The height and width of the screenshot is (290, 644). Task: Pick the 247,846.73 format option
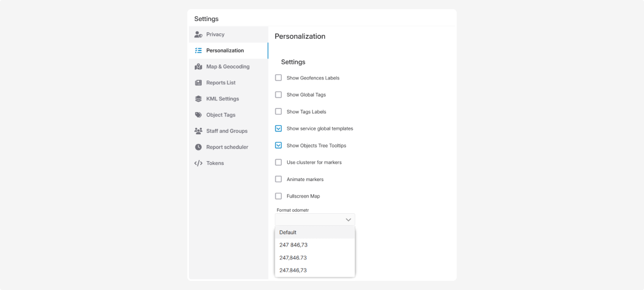coord(293,258)
